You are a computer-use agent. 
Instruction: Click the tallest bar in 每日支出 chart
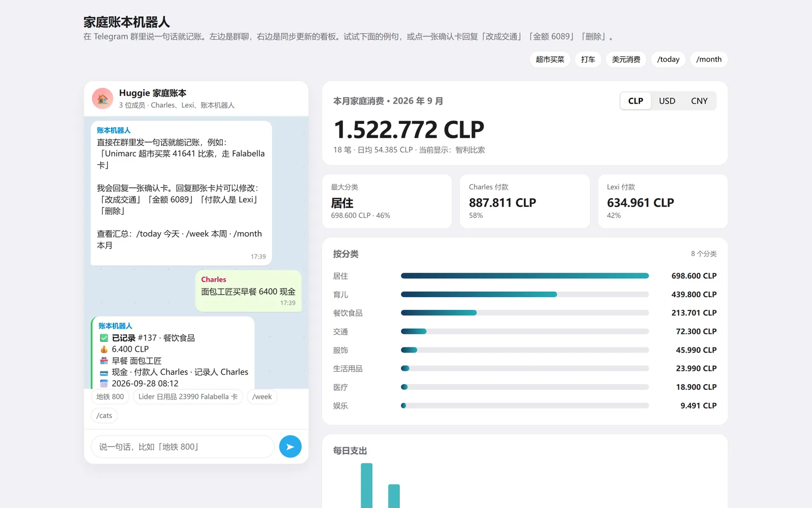point(366,486)
